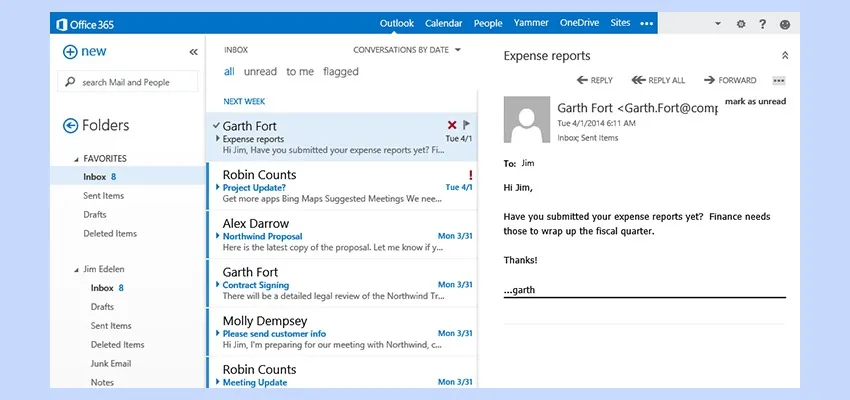The image size is (850, 400).
Task: Open the People tab
Action: coord(488,23)
